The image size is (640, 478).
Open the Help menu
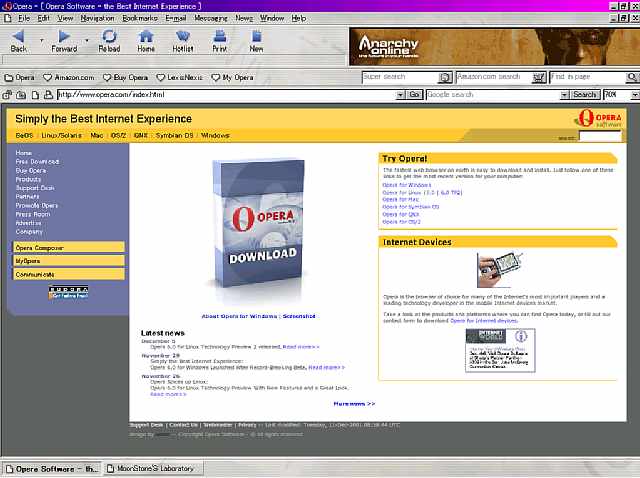tap(298, 18)
